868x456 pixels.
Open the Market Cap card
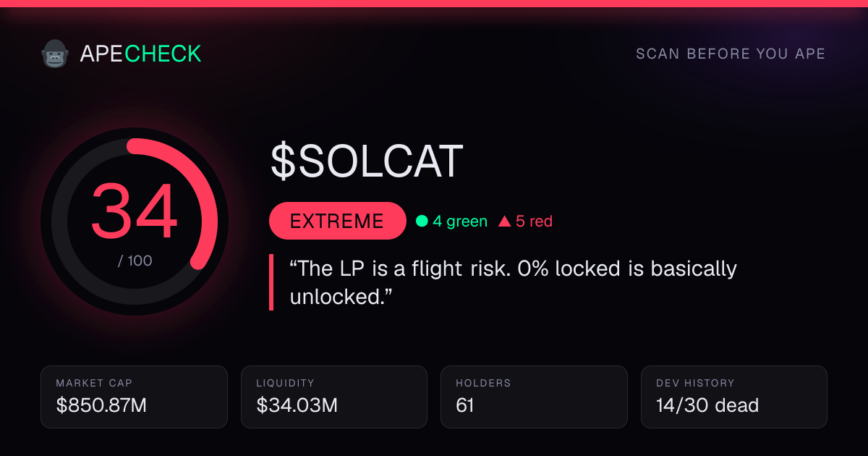[135, 397]
